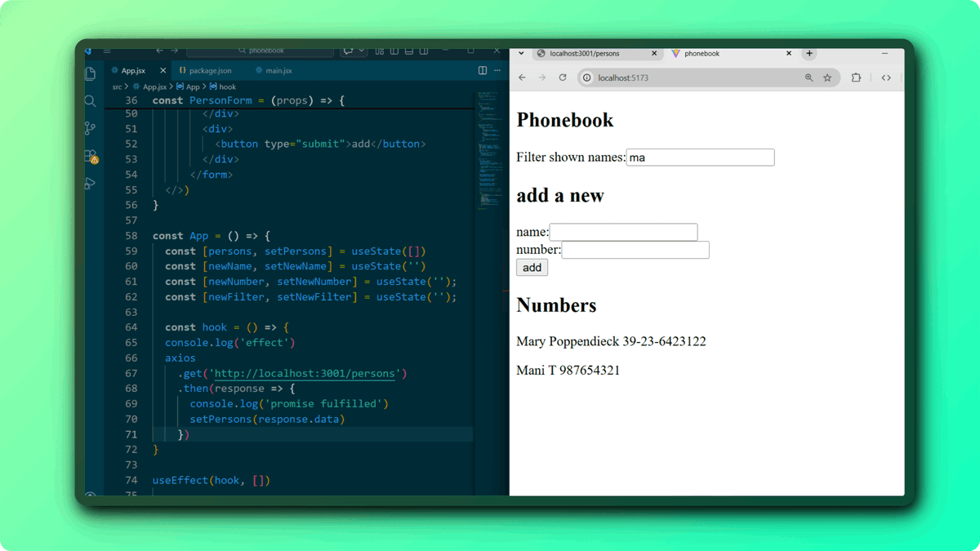Click the console.log('effect') code line

tap(230, 342)
